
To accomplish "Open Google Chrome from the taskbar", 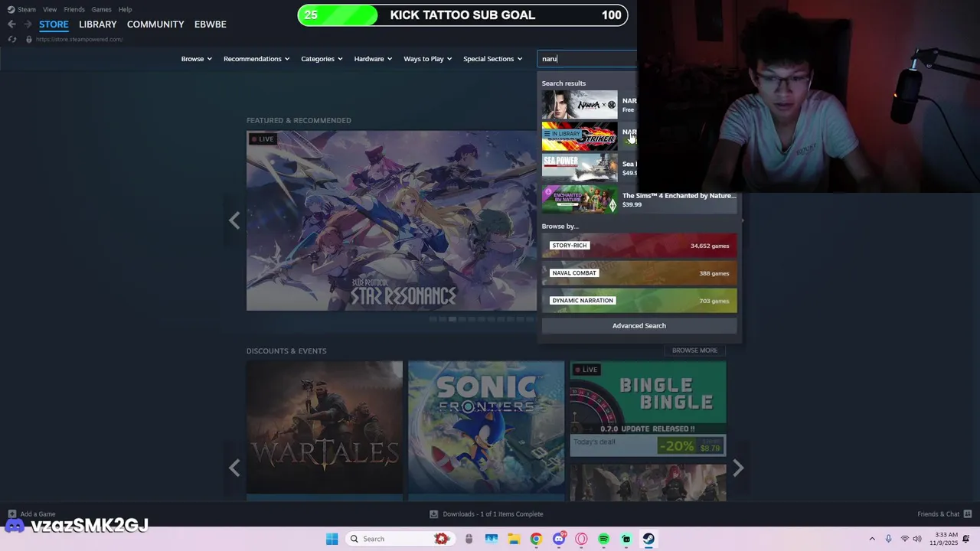I will click(x=536, y=539).
